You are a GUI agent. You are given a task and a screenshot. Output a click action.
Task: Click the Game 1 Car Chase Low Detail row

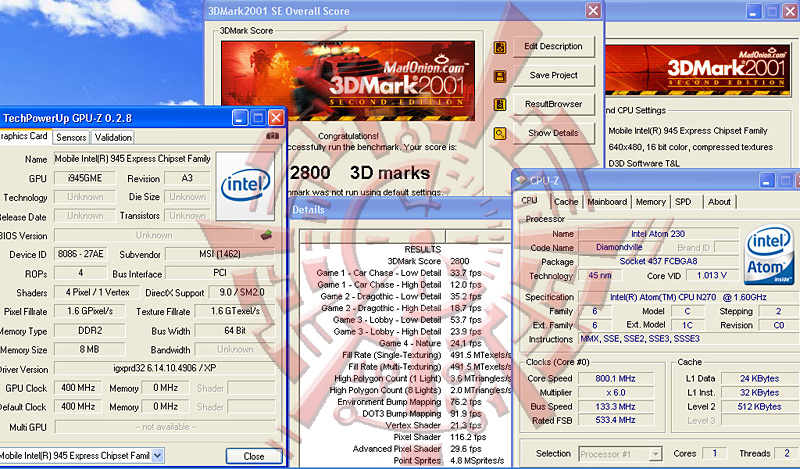click(x=406, y=273)
